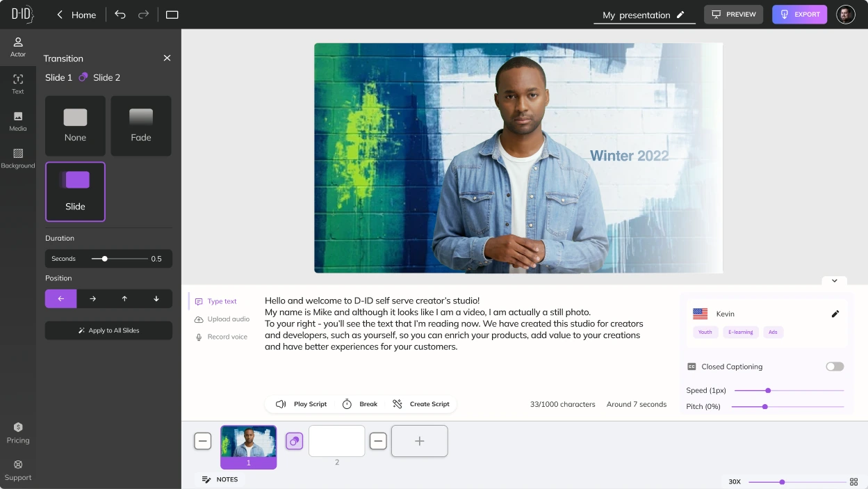The width and height of the screenshot is (868, 489).
Task: Close the Transition panel
Action: coord(167,58)
